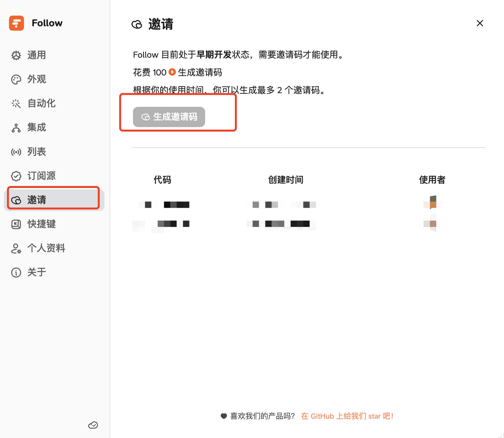Click the verified badge icon for 订阅源

tap(16, 176)
